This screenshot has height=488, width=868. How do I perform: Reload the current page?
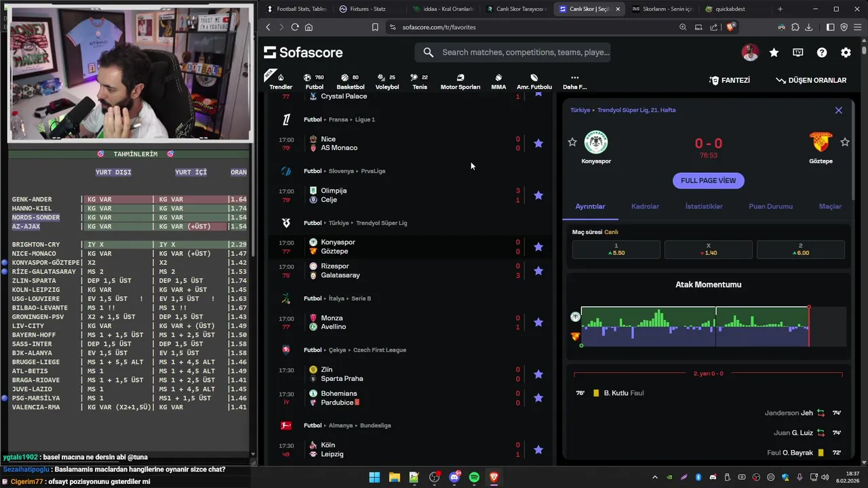tap(295, 27)
